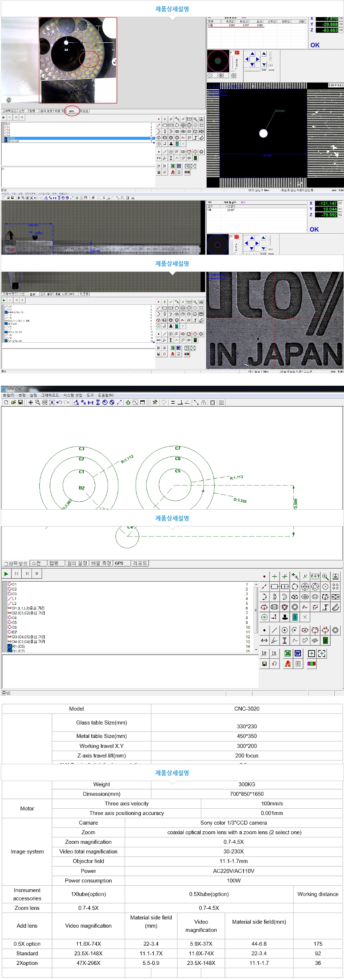Click the element list scrollbar up arrow
Viewport: 344px width, 980px height.
pos(256,584)
